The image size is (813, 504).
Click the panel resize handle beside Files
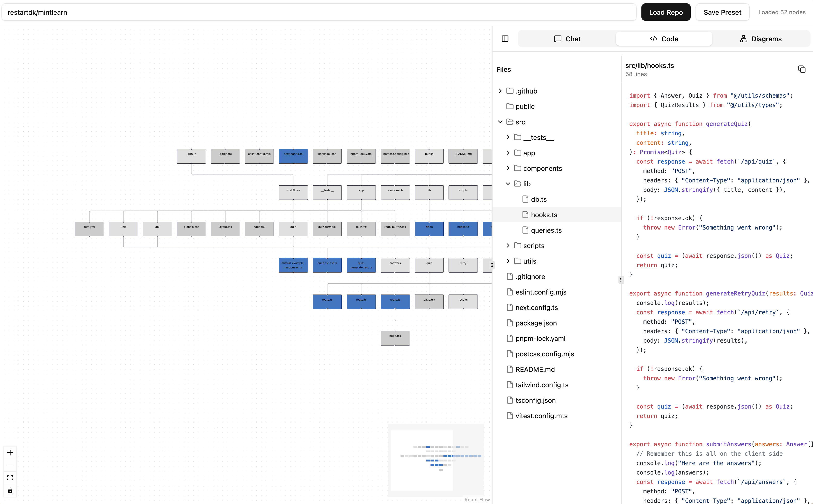coord(621,280)
